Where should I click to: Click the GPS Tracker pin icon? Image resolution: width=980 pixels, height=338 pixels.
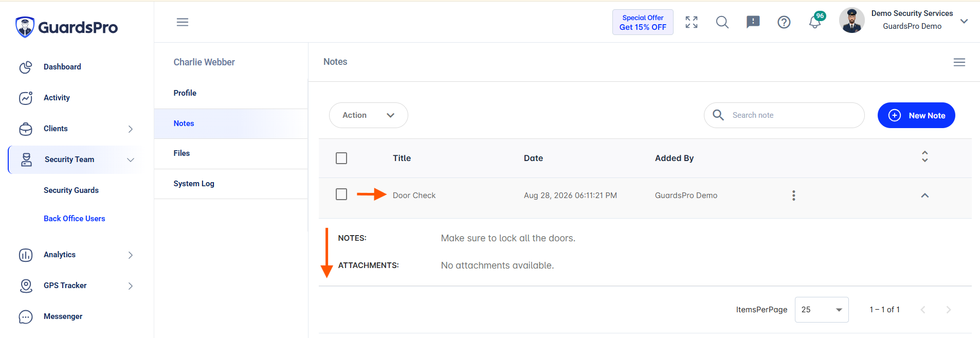(x=26, y=286)
